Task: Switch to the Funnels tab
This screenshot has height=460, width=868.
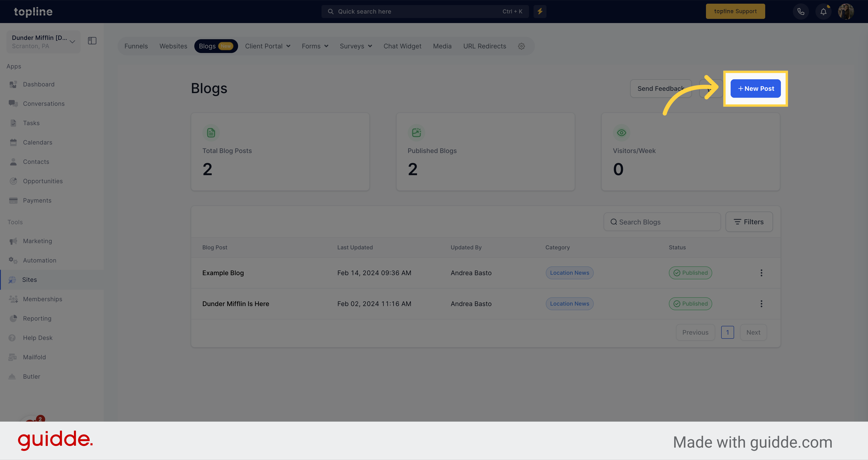Action: click(x=136, y=46)
